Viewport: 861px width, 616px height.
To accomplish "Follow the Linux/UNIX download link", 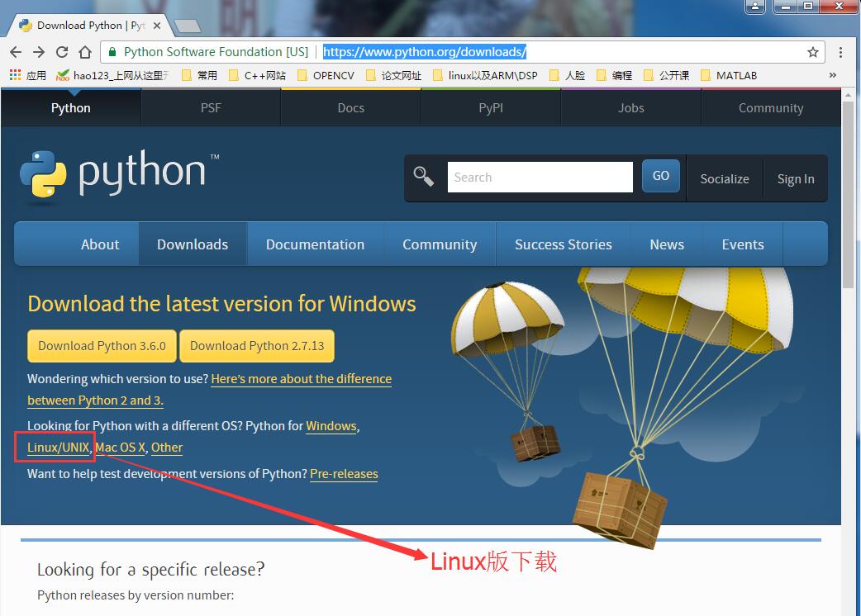I will [x=58, y=448].
